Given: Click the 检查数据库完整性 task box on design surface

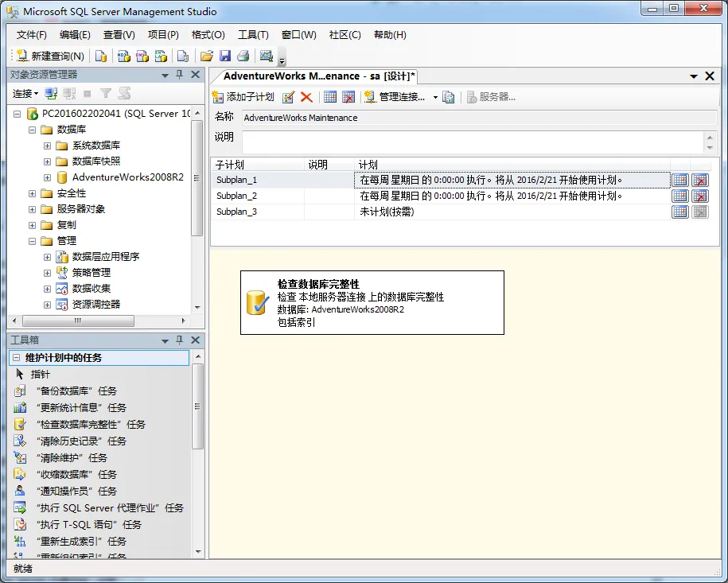Looking at the screenshot, I should pos(372,303).
